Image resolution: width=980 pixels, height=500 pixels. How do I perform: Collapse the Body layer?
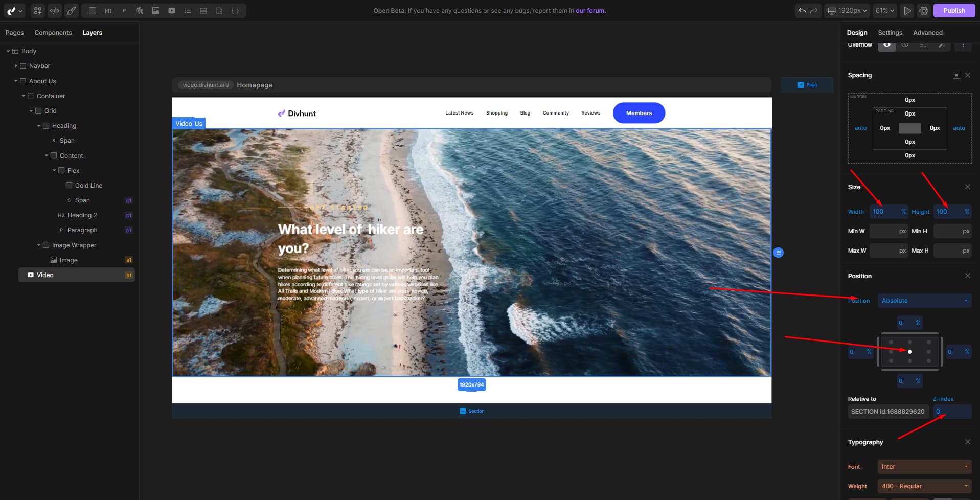(8, 51)
